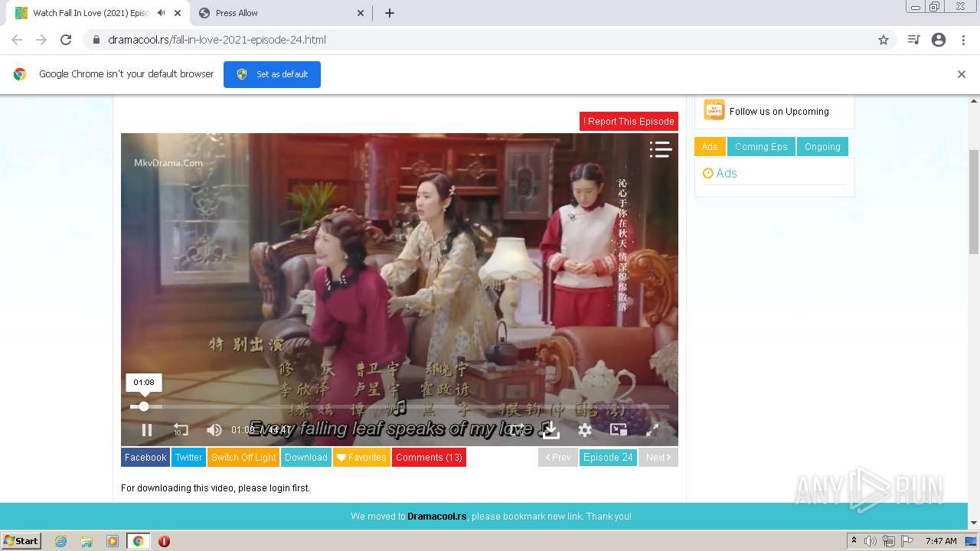This screenshot has width=980, height=551.
Task: Reload the current page
Action: point(66,40)
